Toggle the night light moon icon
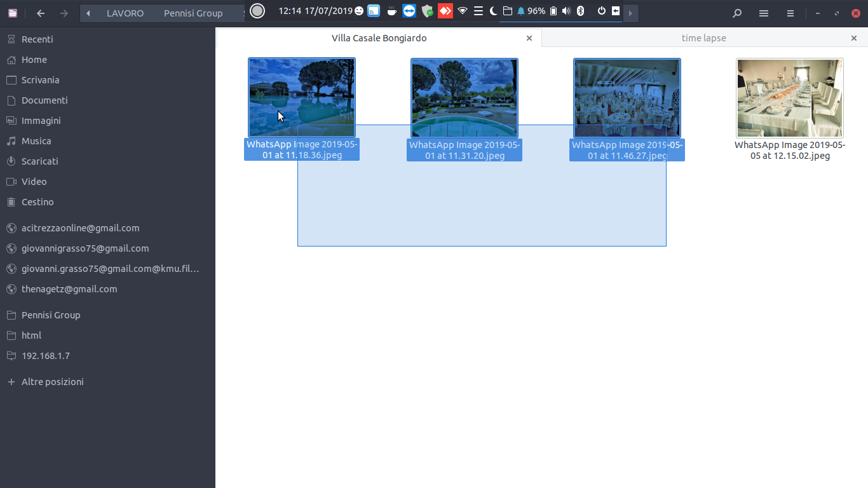Image resolution: width=868 pixels, height=488 pixels. (x=493, y=11)
